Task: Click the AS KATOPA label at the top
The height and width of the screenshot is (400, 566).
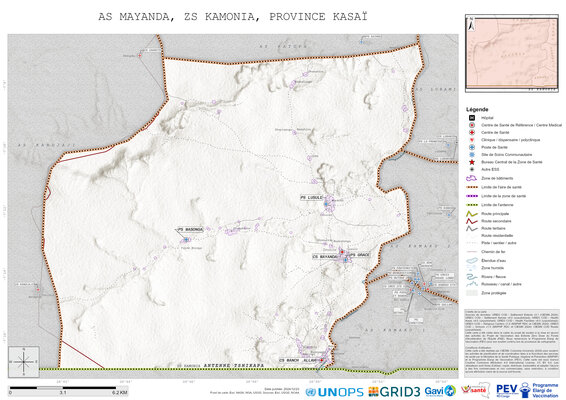Action: pyautogui.click(x=283, y=46)
